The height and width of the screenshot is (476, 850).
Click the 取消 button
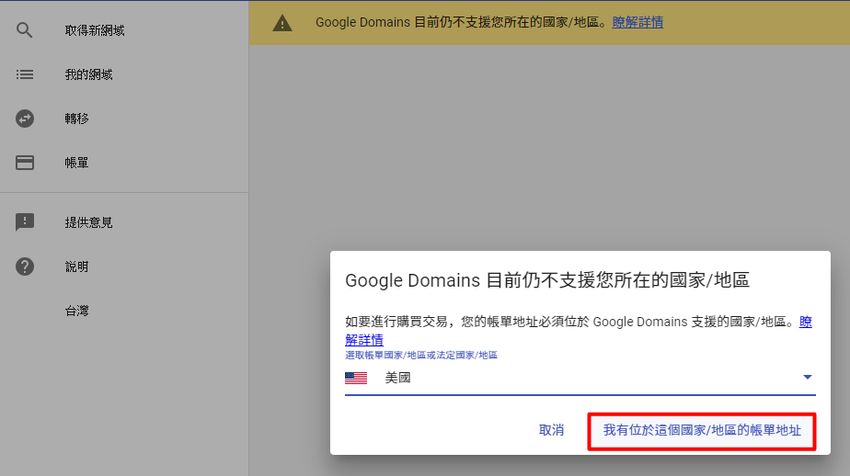[551, 430]
